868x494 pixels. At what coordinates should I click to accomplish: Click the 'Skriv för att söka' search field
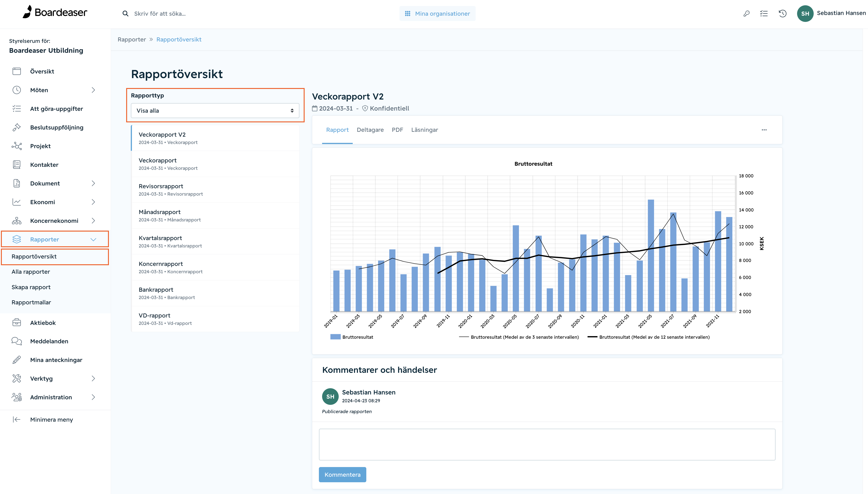pyautogui.click(x=160, y=14)
